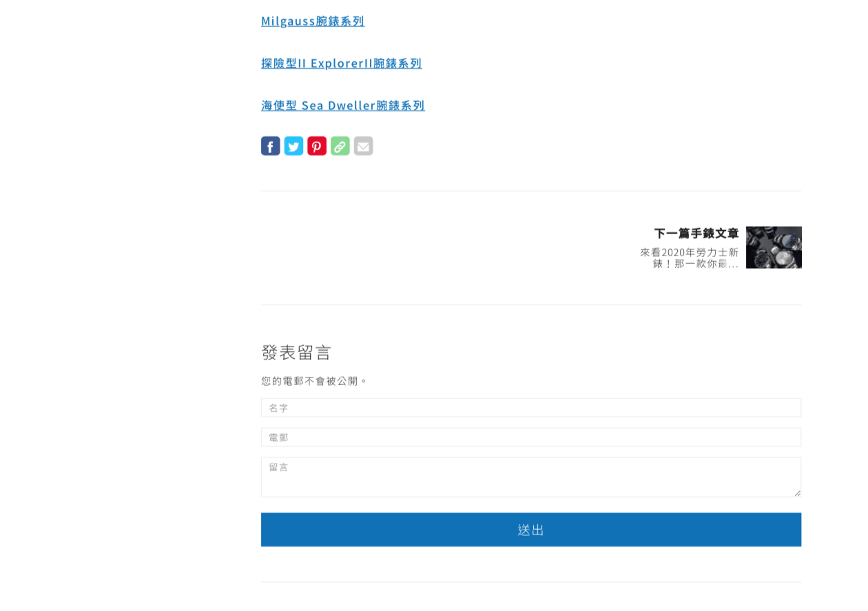Click the 您的電郵不會被公開 notice text
Screen dimensions: 868x611
(314, 381)
